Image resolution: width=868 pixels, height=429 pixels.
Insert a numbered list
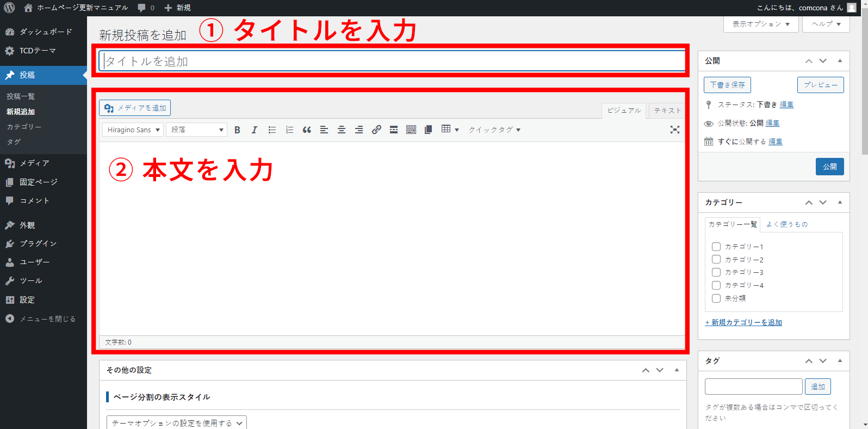coord(289,130)
